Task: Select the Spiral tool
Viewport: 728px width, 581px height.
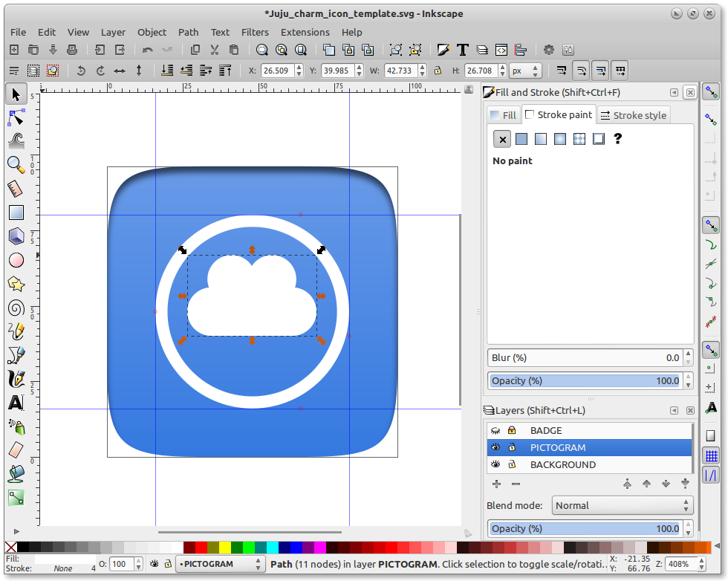Action: 16,308
